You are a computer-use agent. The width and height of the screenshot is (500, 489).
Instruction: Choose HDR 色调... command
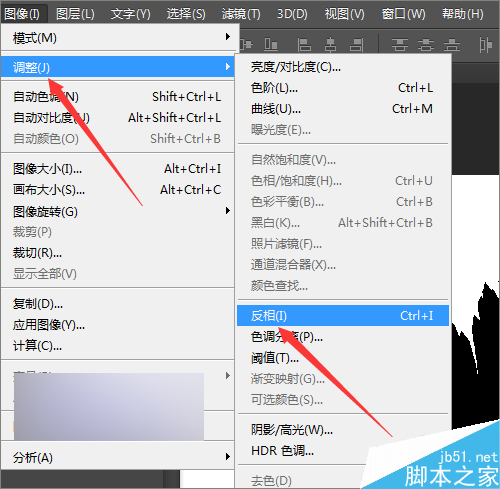[343, 451]
